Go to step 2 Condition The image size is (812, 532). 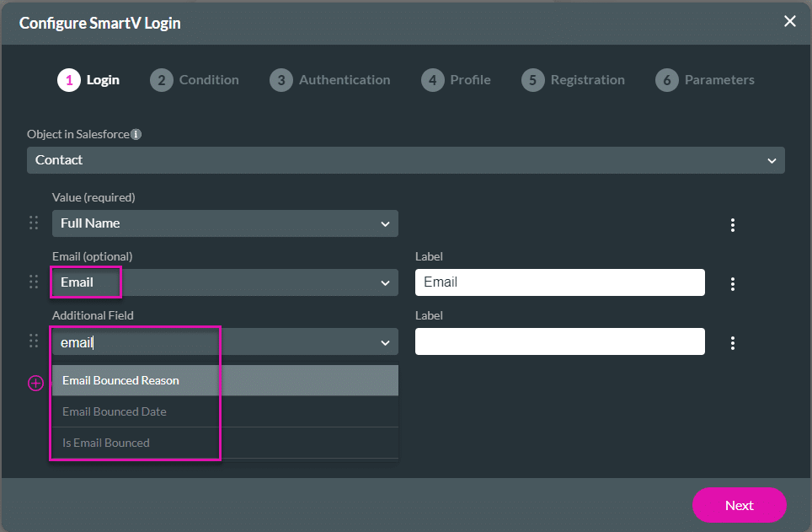click(195, 80)
